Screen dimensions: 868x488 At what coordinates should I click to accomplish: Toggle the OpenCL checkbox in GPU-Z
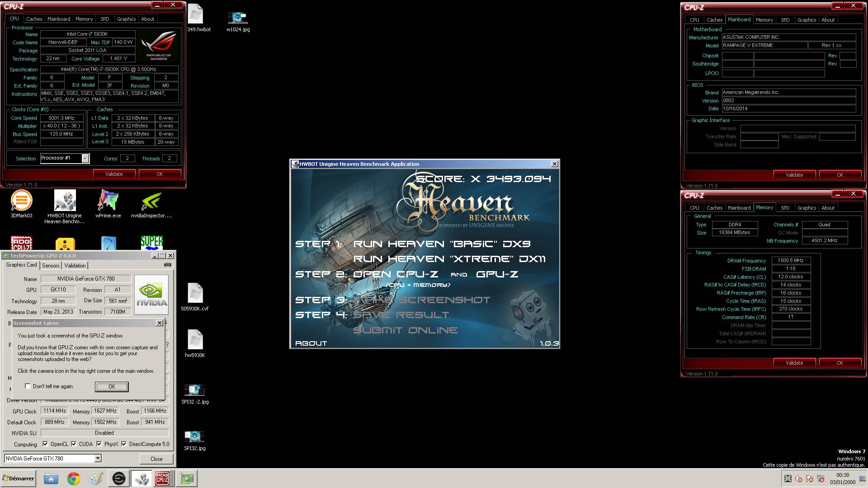point(45,444)
